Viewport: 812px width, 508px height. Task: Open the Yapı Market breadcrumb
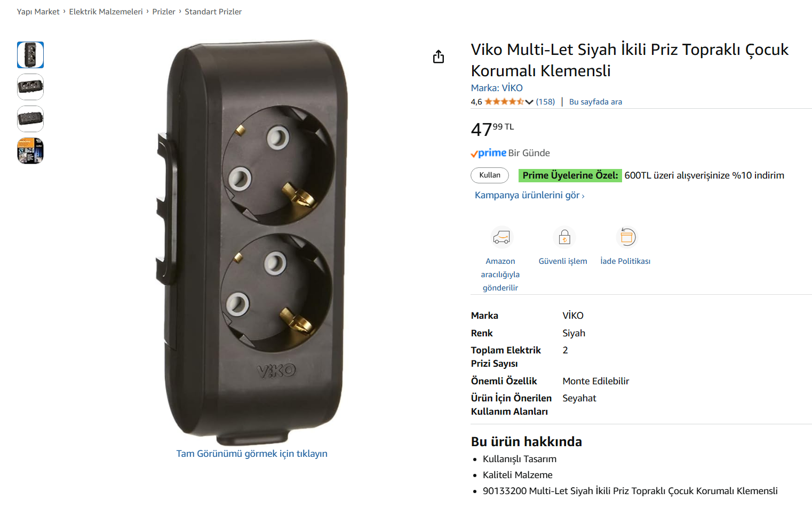38,12
